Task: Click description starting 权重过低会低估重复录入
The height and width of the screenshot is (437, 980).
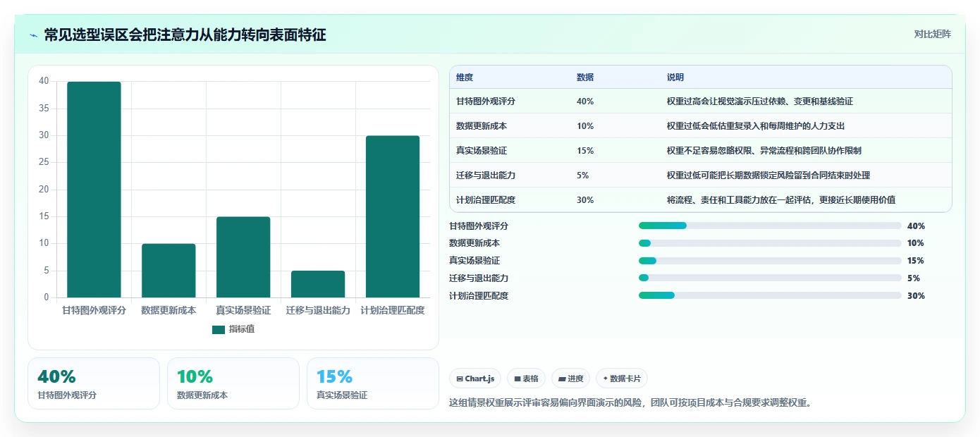Action: [756, 126]
